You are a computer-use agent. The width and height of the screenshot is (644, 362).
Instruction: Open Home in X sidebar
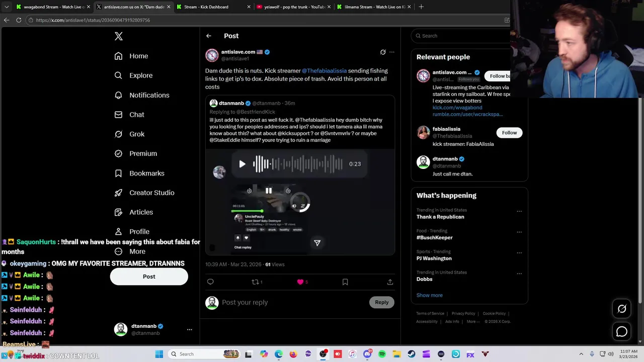click(131, 56)
